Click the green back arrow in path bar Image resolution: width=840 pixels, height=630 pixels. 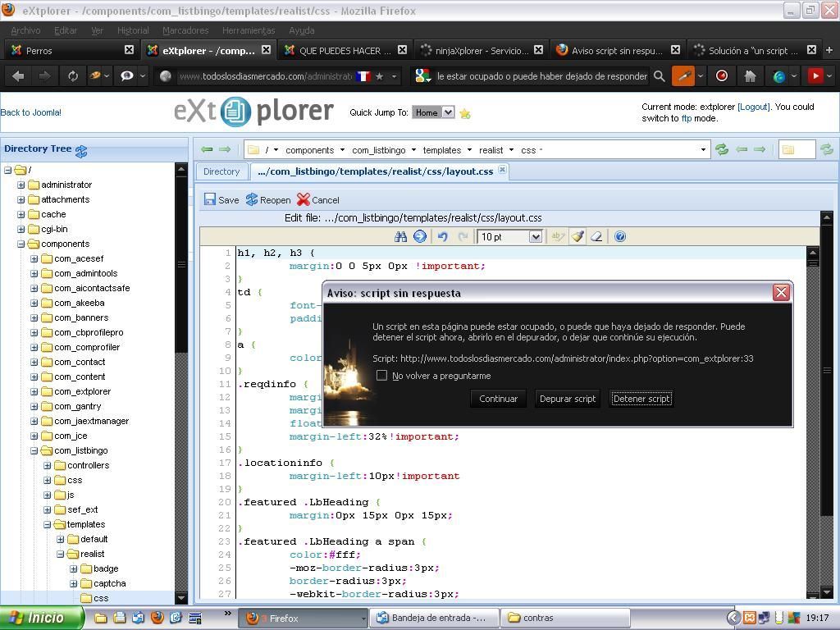tap(208, 149)
